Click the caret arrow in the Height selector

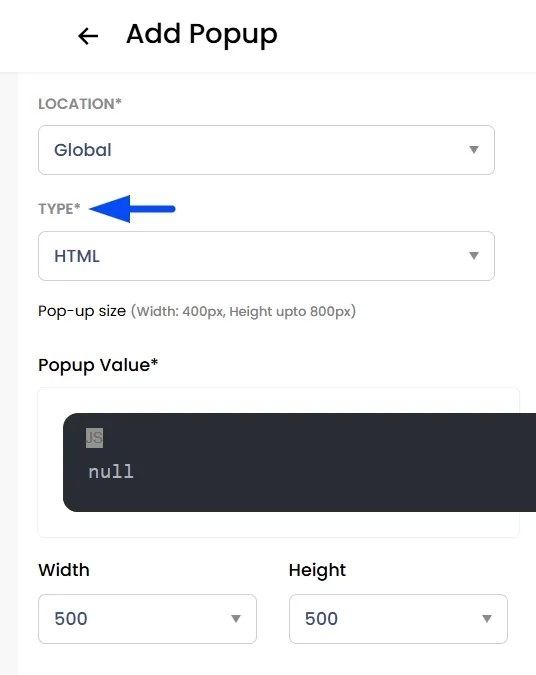click(x=486, y=619)
